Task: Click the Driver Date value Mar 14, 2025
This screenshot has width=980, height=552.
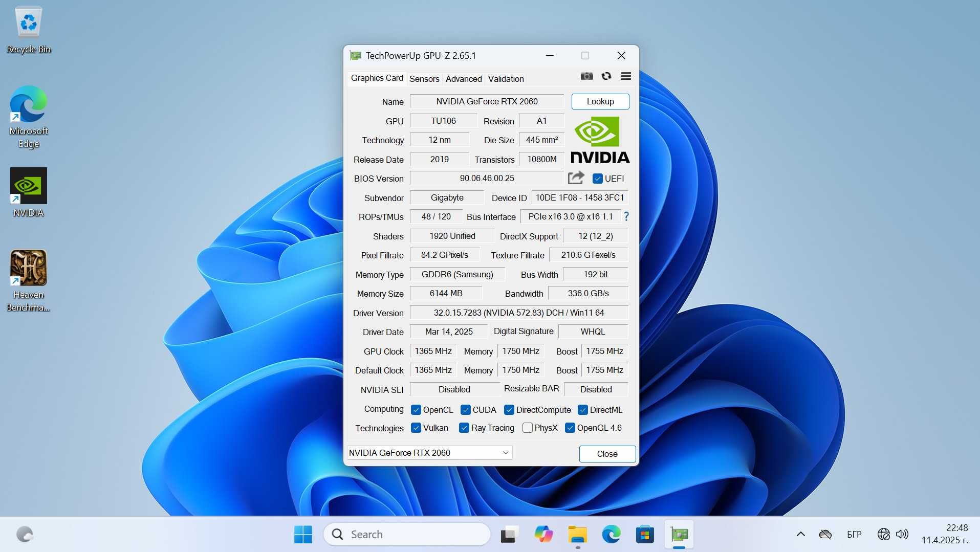Action: tap(449, 332)
